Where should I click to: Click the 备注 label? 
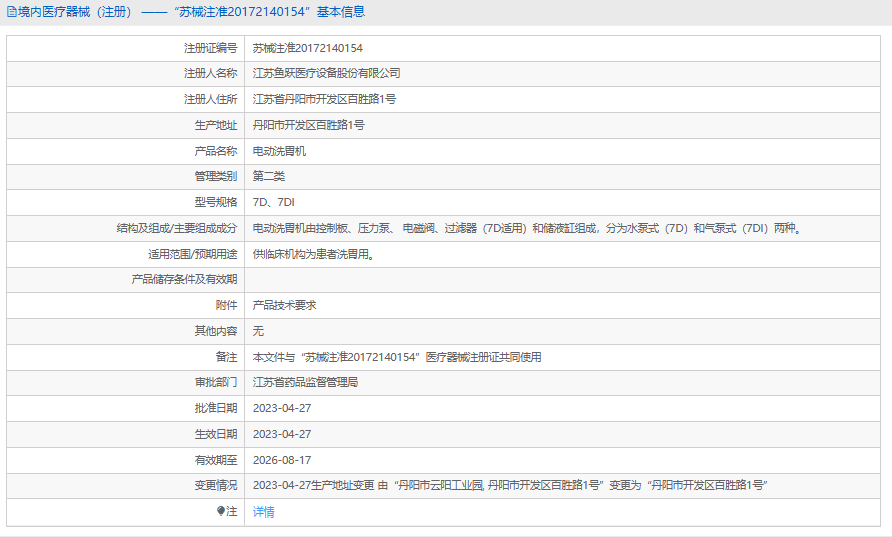point(226,357)
